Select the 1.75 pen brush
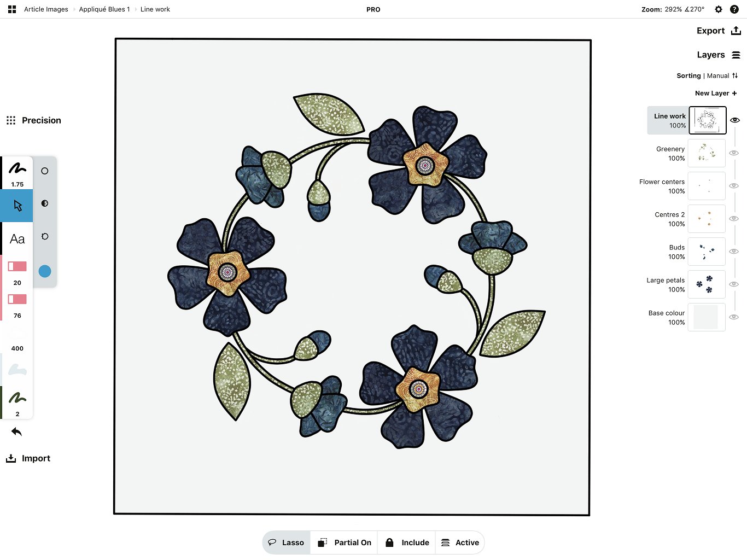 (17, 173)
